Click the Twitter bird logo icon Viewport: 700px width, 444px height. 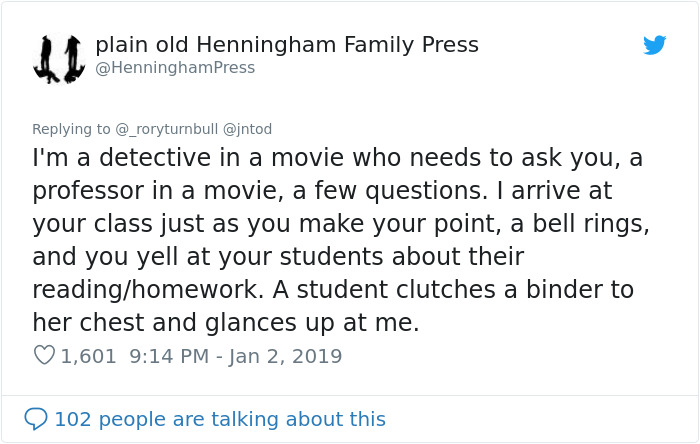(655, 45)
